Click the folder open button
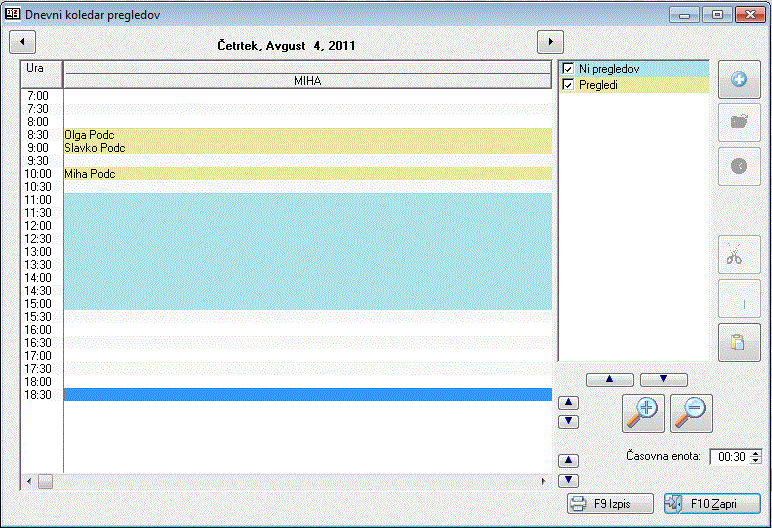The height and width of the screenshot is (528, 772). coord(739,122)
